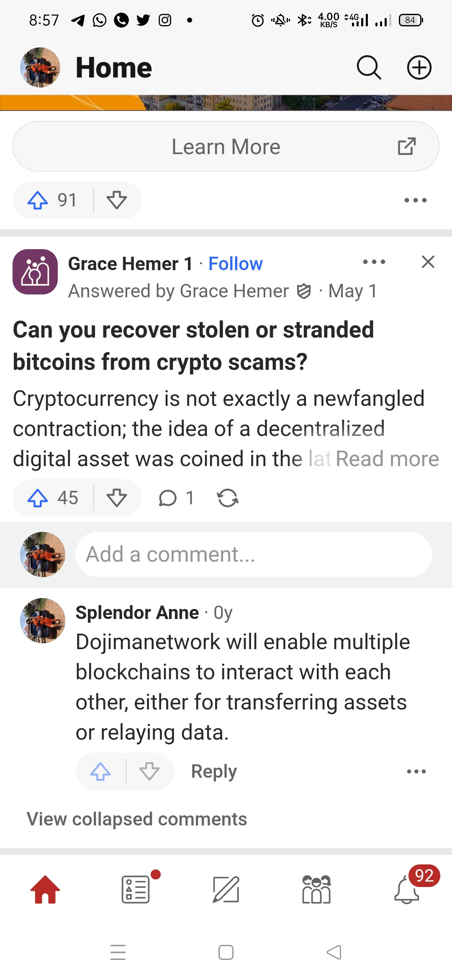Downvote the ad post
452x980 pixels.
pos(117,200)
